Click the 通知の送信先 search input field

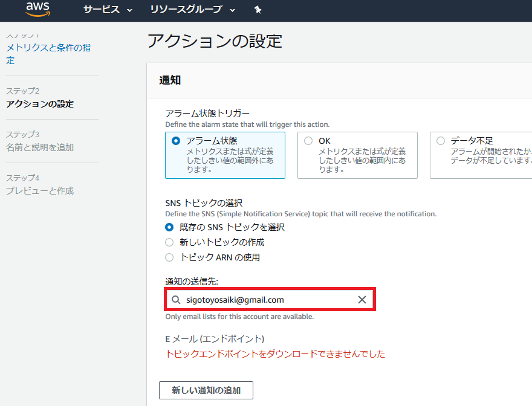pyautogui.click(x=270, y=300)
